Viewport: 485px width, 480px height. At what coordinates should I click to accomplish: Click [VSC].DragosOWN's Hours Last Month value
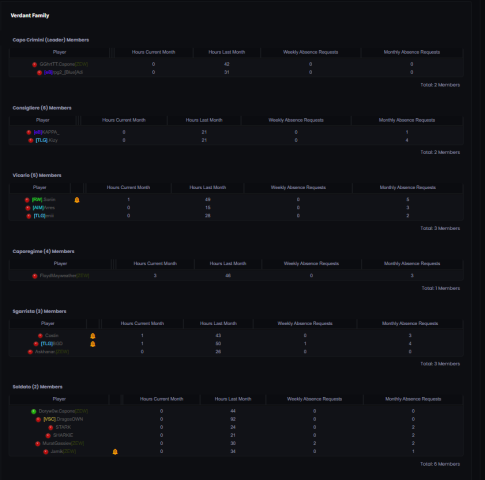(x=233, y=419)
